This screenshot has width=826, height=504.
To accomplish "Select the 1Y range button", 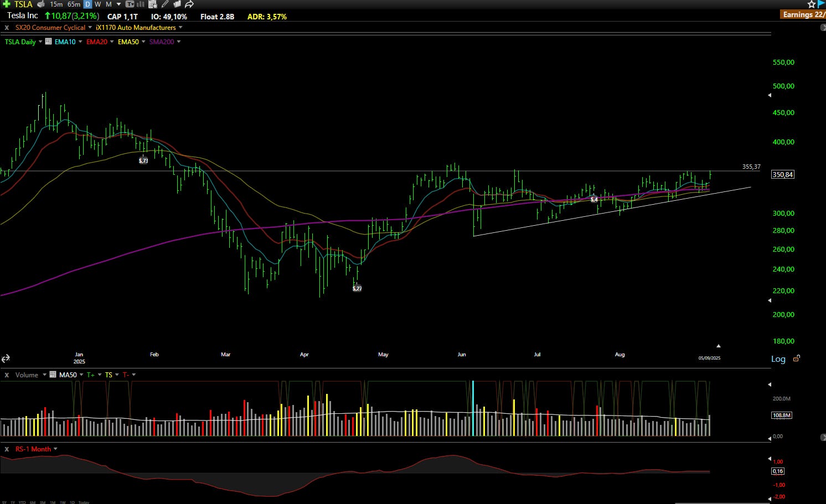I will point(13,502).
